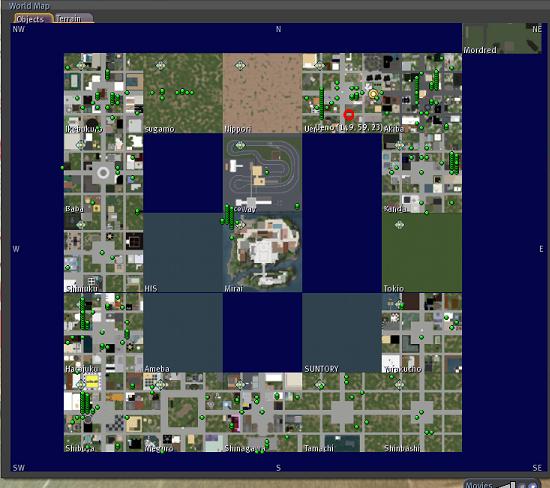Image resolution: width=550 pixels, height=488 pixels.
Task: Click the info hub icon in Kanda region
Action: point(400,145)
